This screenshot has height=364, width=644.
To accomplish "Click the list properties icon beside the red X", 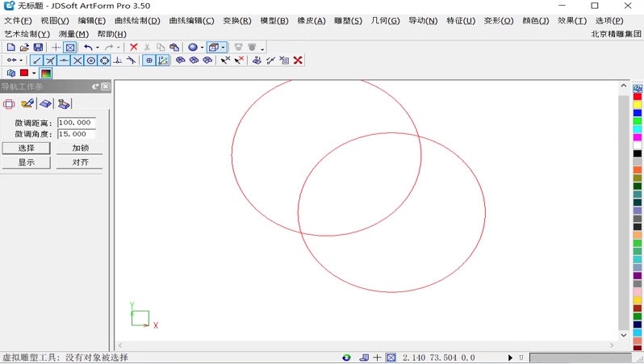I will [284, 61].
